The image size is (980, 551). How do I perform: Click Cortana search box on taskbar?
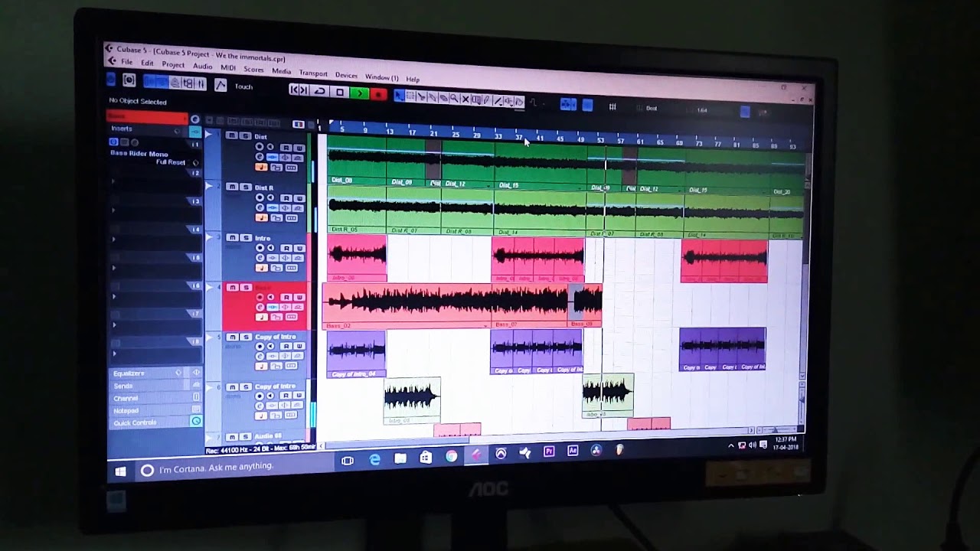tap(234, 467)
